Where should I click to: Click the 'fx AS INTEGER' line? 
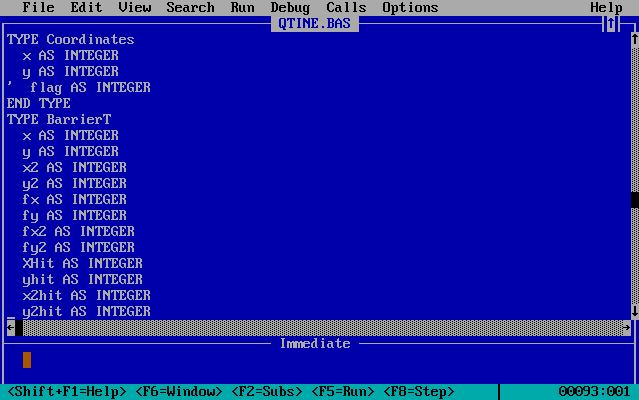tap(75, 199)
